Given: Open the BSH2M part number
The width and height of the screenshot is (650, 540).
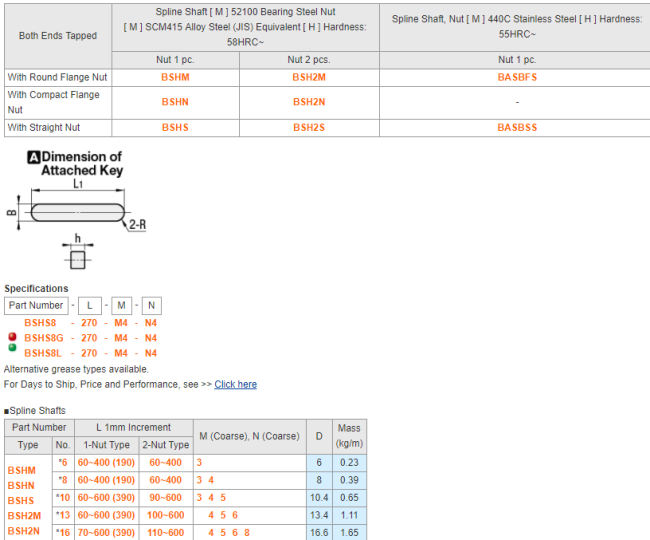Looking at the screenshot, I should tap(309, 76).
